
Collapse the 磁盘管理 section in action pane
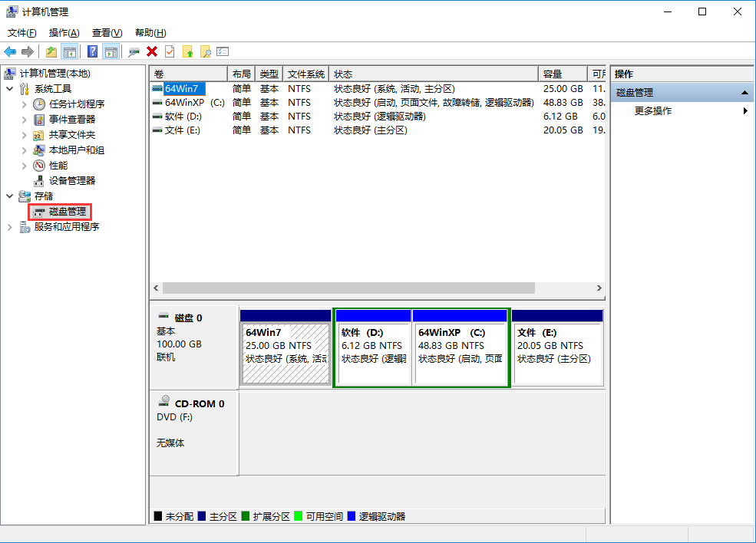(744, 91)
